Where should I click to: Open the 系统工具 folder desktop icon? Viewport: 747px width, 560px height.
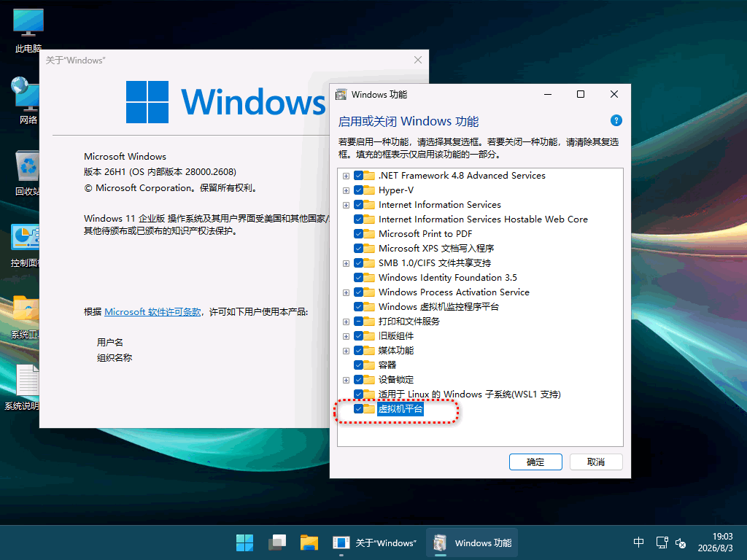pyautogui.click(x=26, y=316)
